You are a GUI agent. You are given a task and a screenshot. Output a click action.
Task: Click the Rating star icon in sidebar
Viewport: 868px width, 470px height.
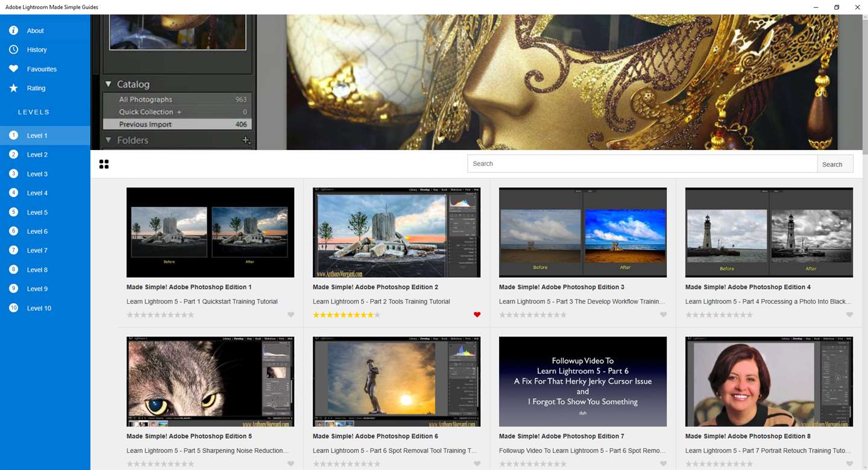tap(13, 88)
